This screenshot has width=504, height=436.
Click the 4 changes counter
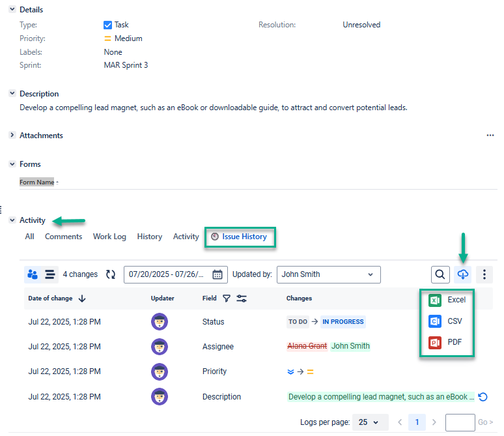pyautogui.click(x=80, y=274)
